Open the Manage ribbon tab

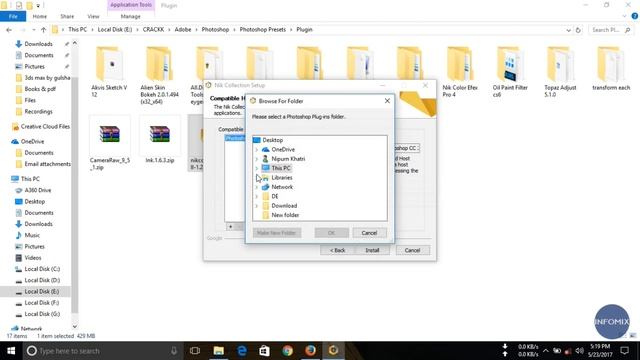[x=131, y=16]
